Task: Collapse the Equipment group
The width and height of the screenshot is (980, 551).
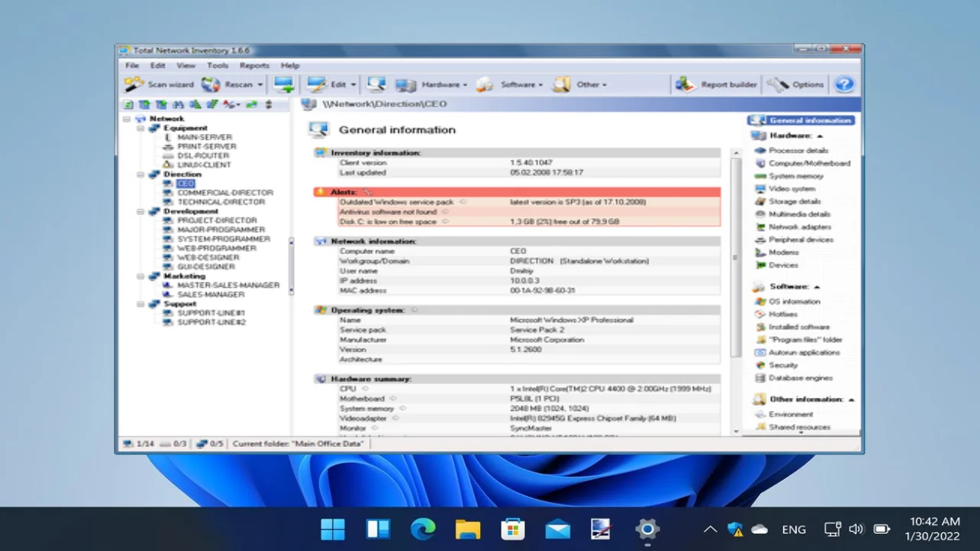Action: point(141,129)
